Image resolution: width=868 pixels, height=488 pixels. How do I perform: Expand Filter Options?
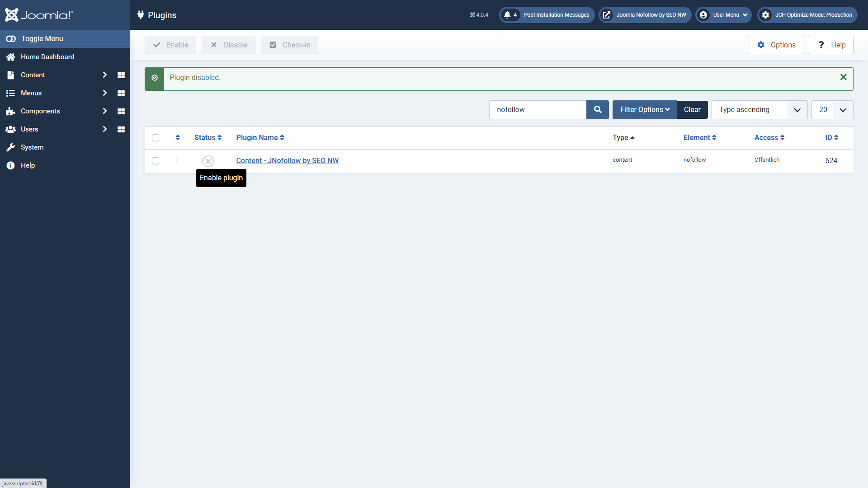(645, 110)
